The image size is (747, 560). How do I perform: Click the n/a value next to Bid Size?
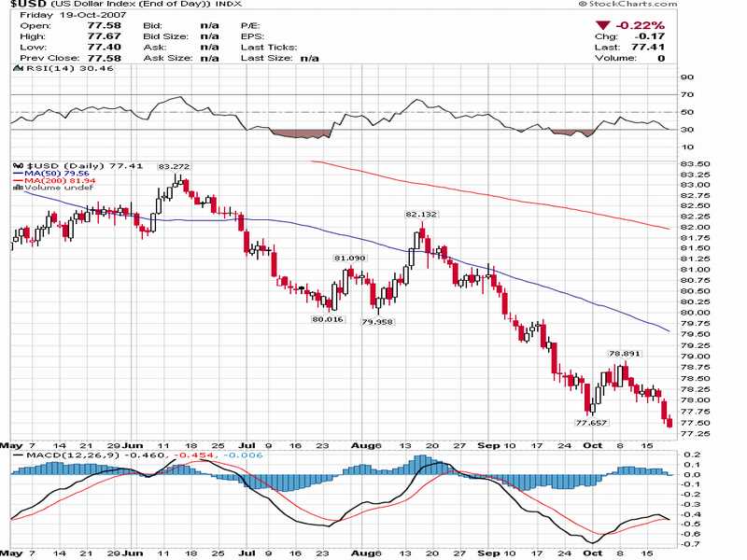(209, 36)
